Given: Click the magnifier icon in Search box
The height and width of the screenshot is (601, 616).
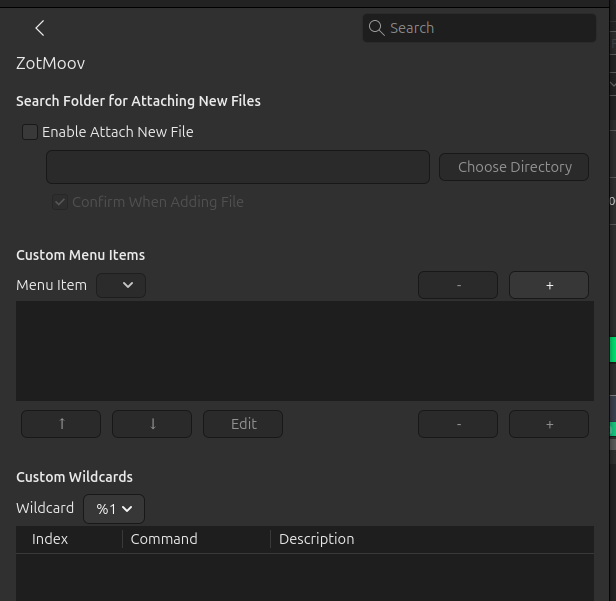Looking at the screenshot, I should pyautogui.click(x=376, y=28).
